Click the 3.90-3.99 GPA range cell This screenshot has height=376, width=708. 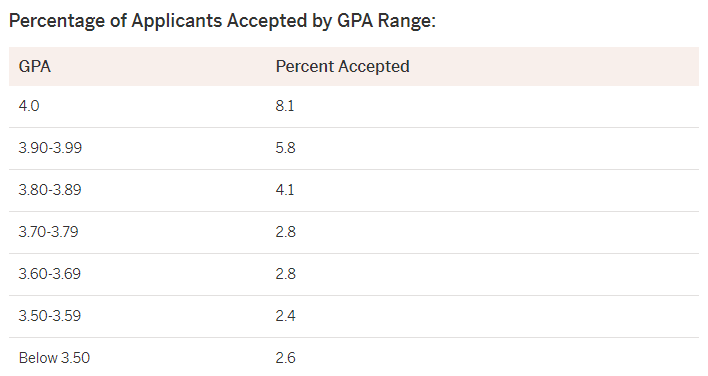coord(50,148)
